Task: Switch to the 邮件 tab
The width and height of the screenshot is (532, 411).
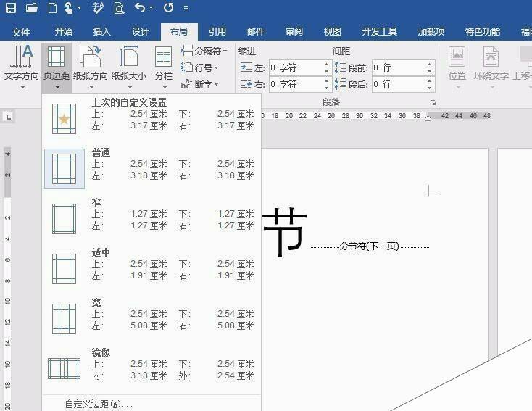Action: (255, 32)
